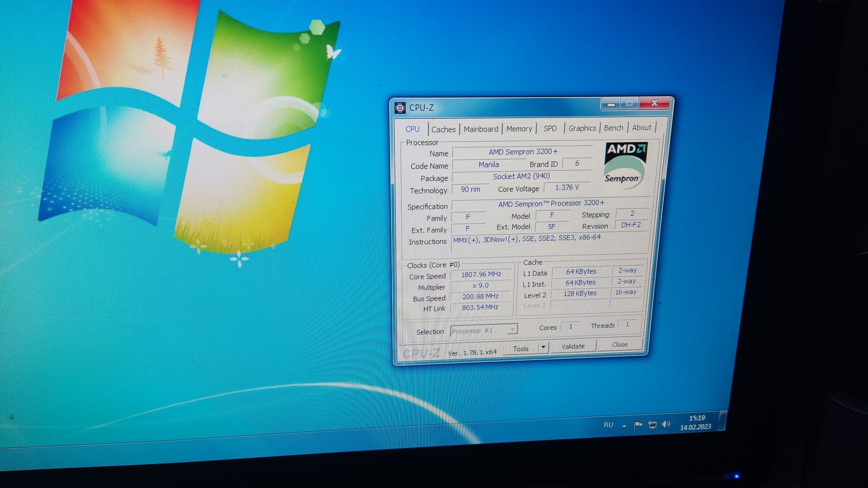Click the Stepping value 2
Image resolution: width=868 pixels, height=488 pixels.
click(x=632, y=213)
